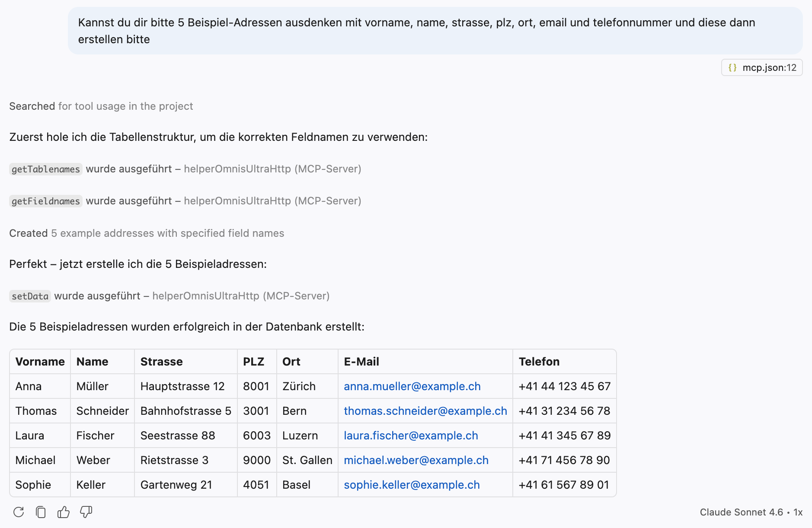Open the thomas.schneider@example.ch email link

click(x=425, y=411)
